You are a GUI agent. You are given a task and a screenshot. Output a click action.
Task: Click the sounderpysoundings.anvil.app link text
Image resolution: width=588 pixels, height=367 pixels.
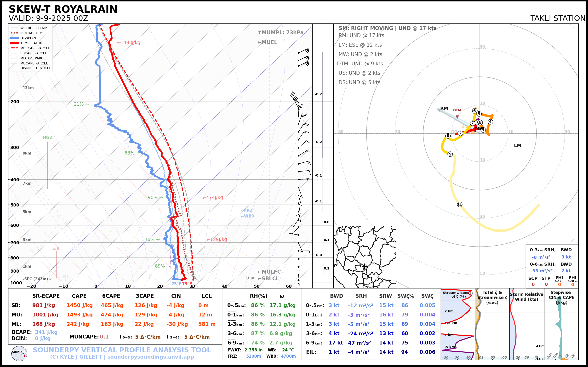(150, 357)
